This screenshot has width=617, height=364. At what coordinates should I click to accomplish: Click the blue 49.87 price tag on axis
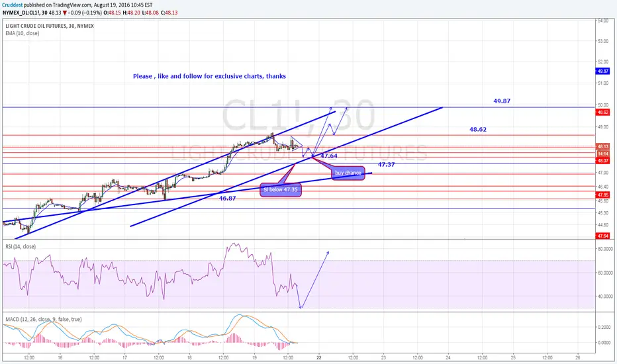coord(603,71)
